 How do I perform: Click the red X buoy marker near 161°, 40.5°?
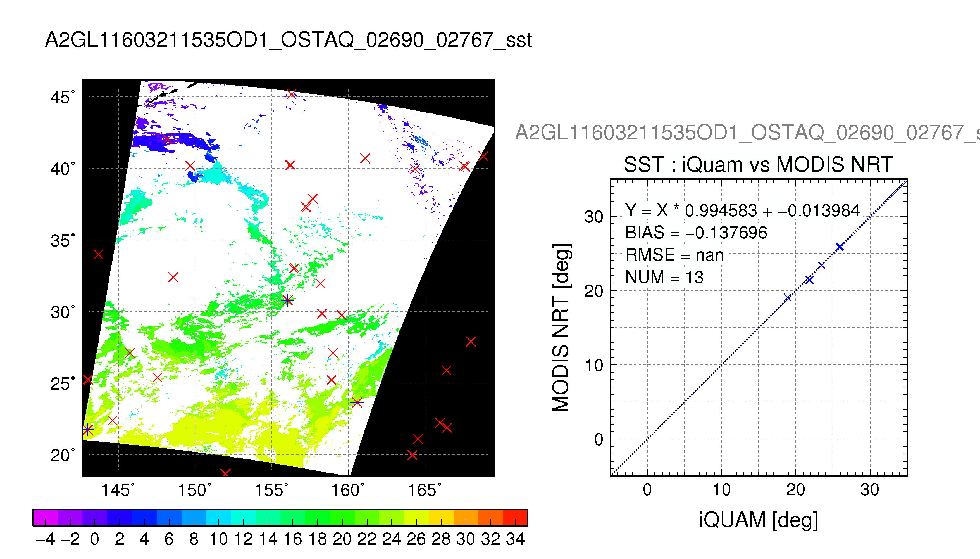point(365,158)
